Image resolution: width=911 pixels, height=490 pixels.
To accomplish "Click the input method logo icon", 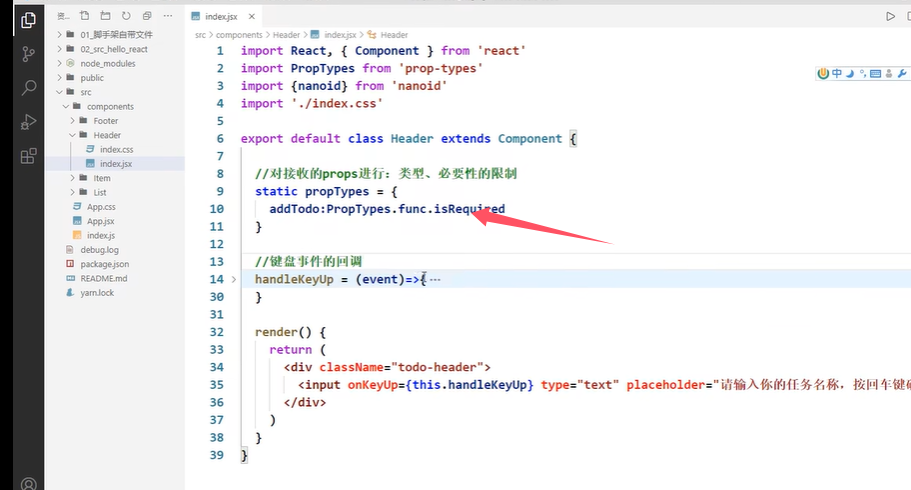I will [x=823, y=73].
